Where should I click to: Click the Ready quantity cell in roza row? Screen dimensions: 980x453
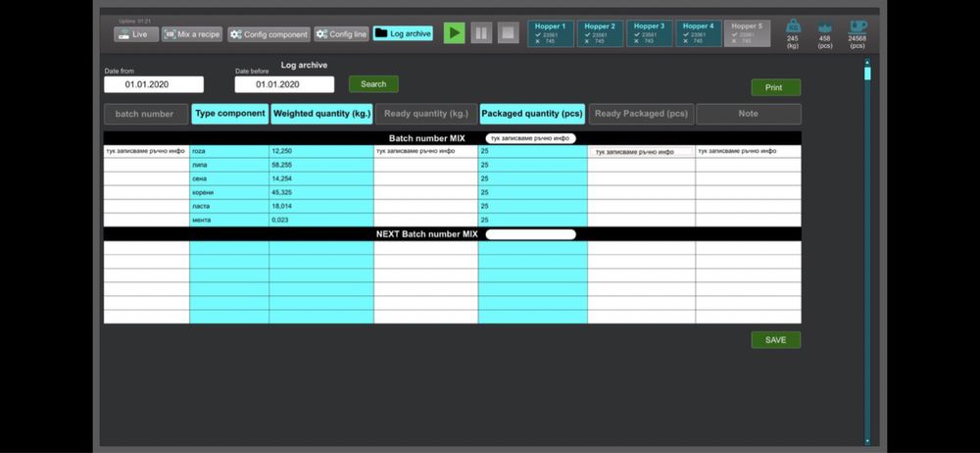[x=425, y=151]
